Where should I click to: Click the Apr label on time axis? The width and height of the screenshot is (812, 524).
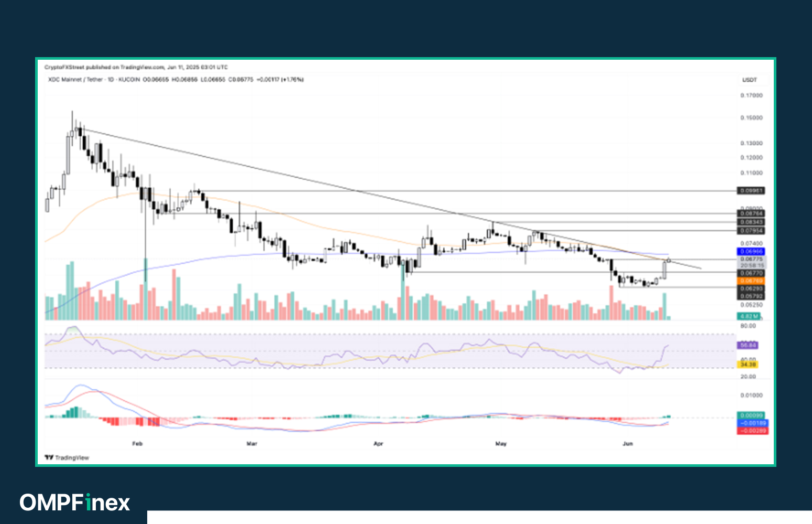[378, 444]
